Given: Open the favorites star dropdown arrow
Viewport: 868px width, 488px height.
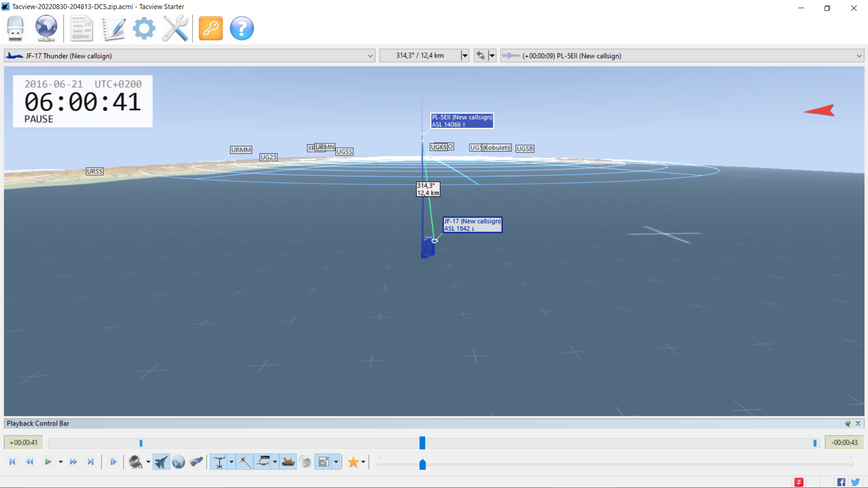Looking at the screenshot, I should 363,462.
